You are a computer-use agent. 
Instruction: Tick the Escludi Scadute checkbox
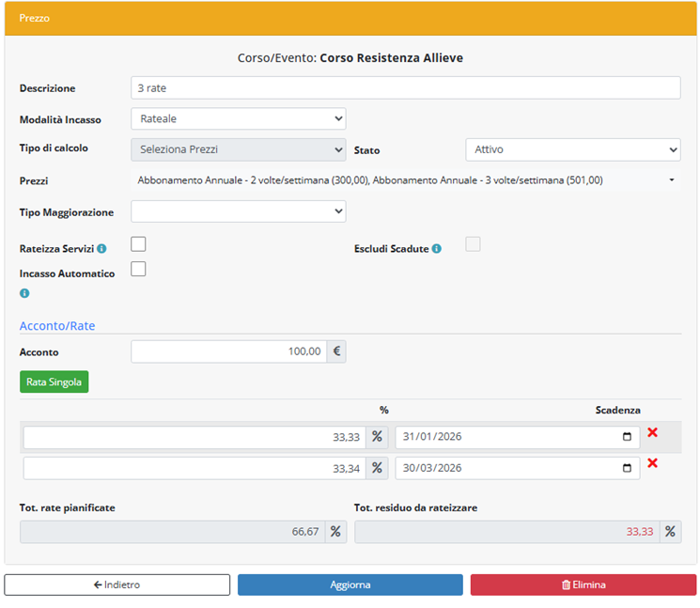(473, 244)
